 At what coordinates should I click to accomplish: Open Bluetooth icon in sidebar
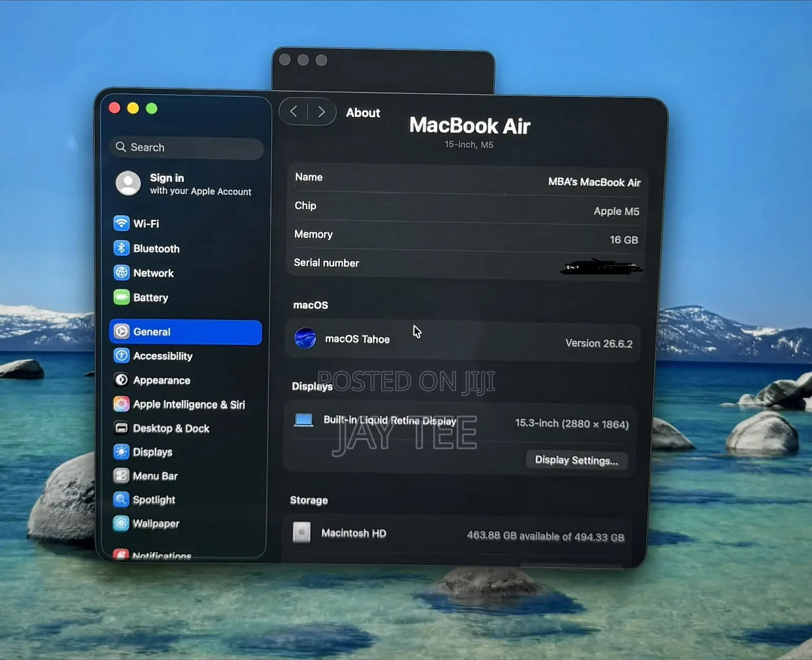[x=121, y=248]
